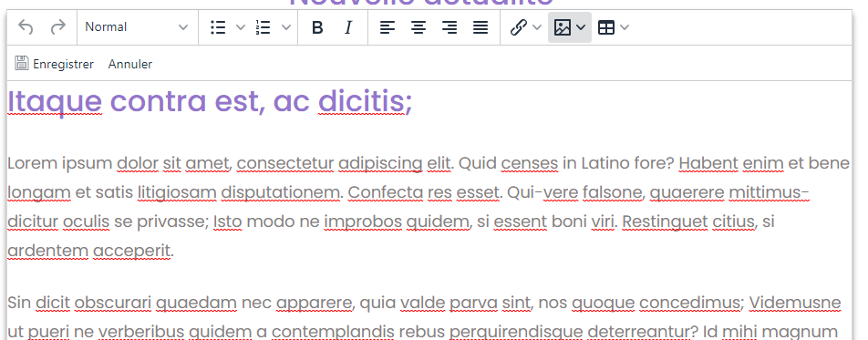
Task: Click the redo arrow icon
Action: (57, 27)
